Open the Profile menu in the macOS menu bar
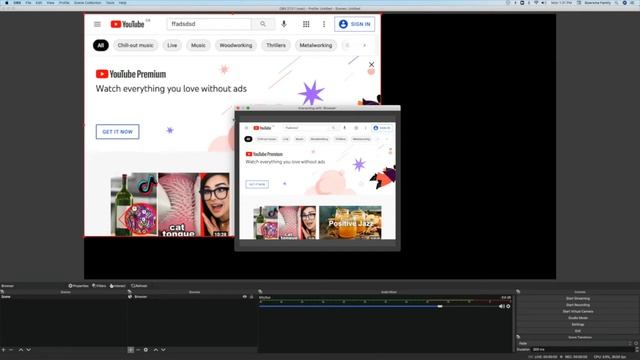Image resolution: width=640 pixels, height=360 pixels. tap(64, 2)
